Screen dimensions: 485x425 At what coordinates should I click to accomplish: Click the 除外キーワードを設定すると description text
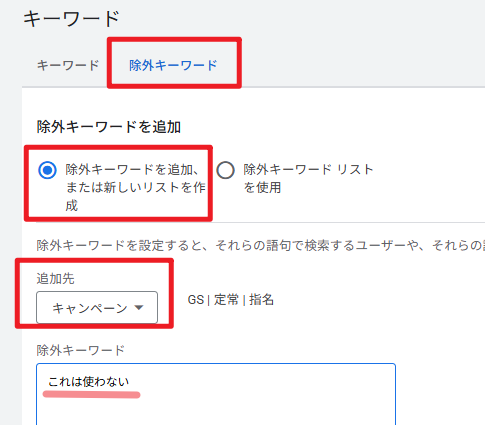(x=261, y=246)
